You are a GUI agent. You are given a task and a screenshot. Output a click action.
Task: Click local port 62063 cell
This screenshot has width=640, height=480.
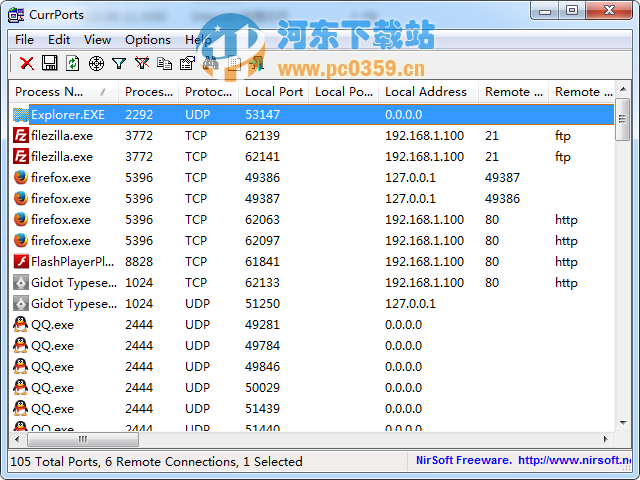click(x=262, y=220)
